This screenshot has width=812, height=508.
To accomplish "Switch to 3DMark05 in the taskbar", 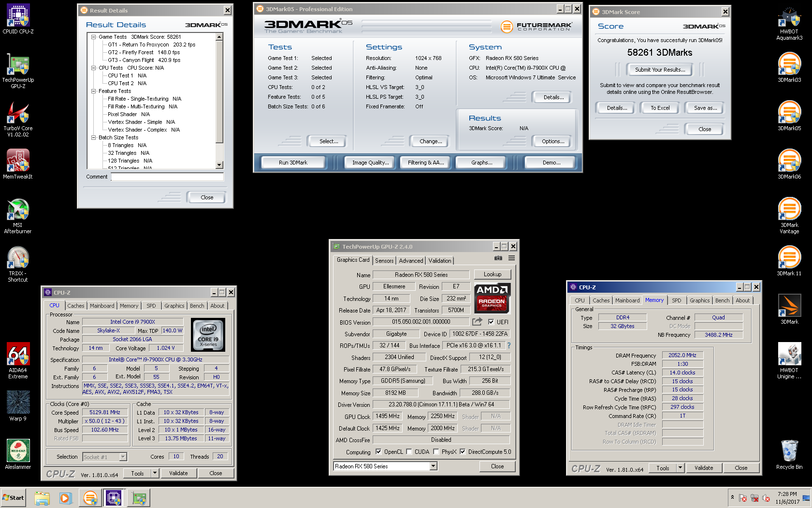I will click(90, 498).
